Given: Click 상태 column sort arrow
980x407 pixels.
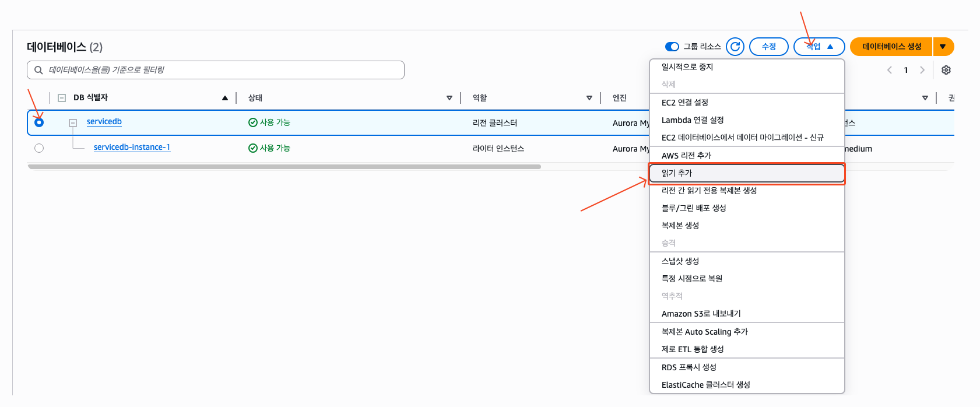Looking at the screenshot, I should 449,98.
